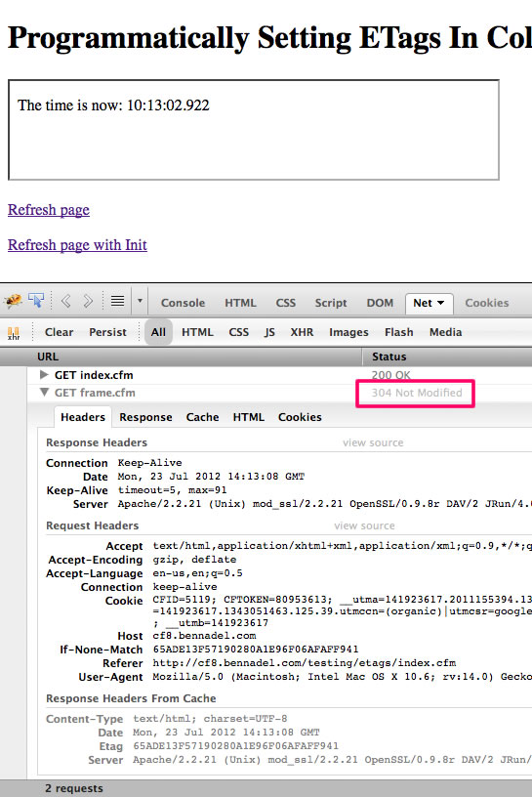Viewport: 532px width, 797px height.
Task: Switch to the HTML panel tab
Action: click(240, 303)
